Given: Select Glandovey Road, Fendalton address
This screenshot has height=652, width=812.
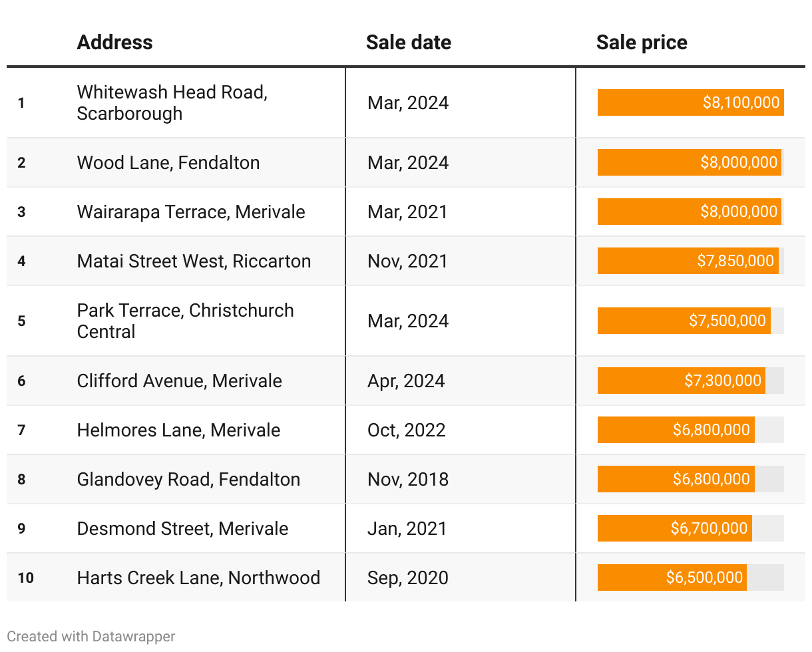Looking at the screenshot, I should (x=189, y=479).
